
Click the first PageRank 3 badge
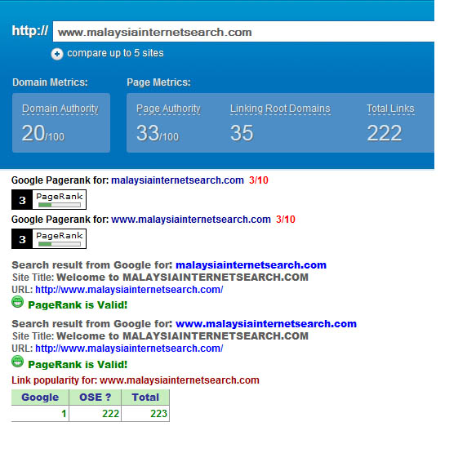pos(49,200)
